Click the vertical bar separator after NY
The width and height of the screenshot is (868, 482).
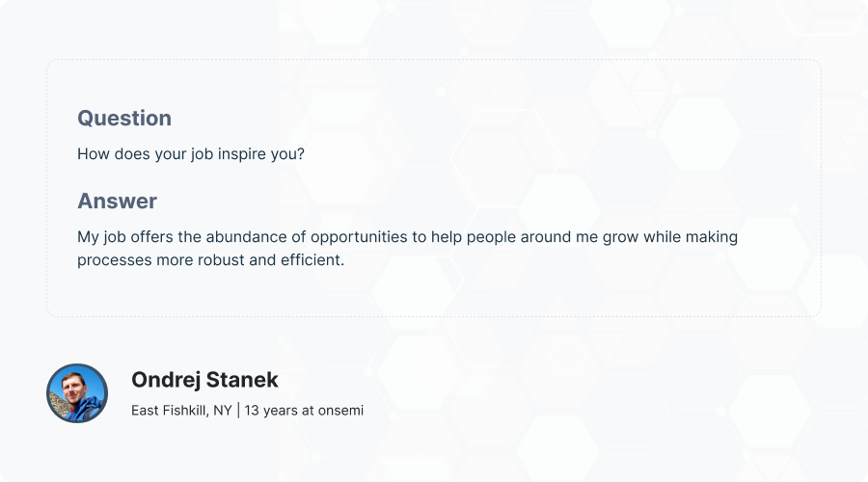click(237, 411)
